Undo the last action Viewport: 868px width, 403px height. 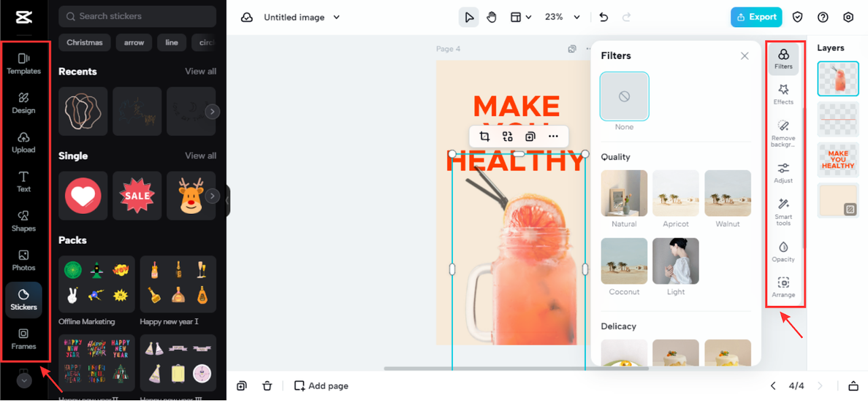(x=604, y=17)
